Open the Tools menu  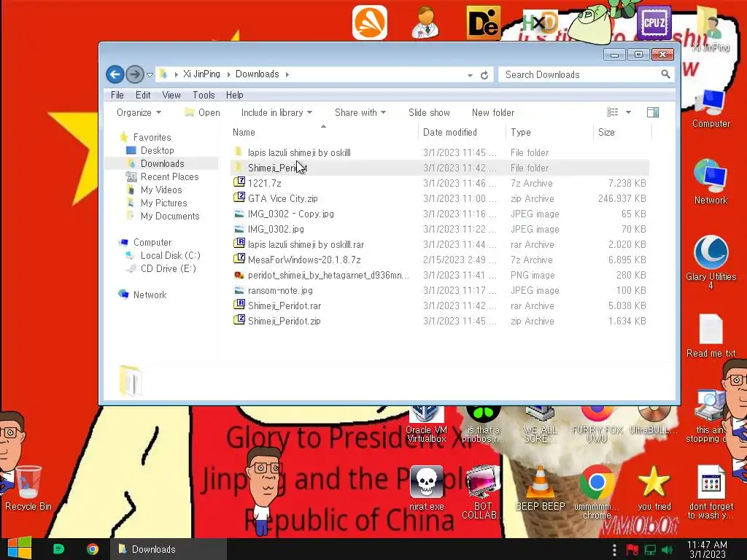(x=204, y=95)
